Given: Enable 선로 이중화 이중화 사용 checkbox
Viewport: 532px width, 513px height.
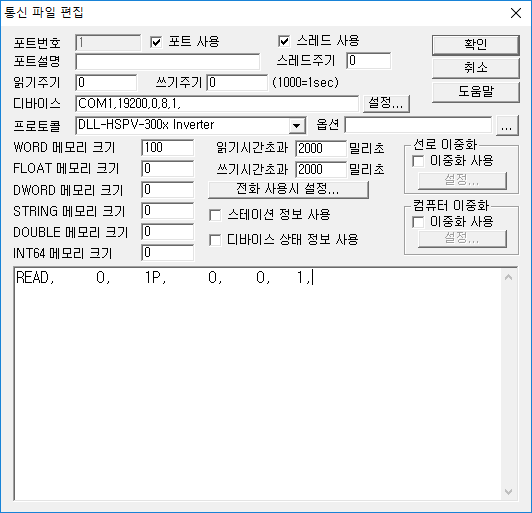Looking at the screenshot, I should tap(418, 161).
